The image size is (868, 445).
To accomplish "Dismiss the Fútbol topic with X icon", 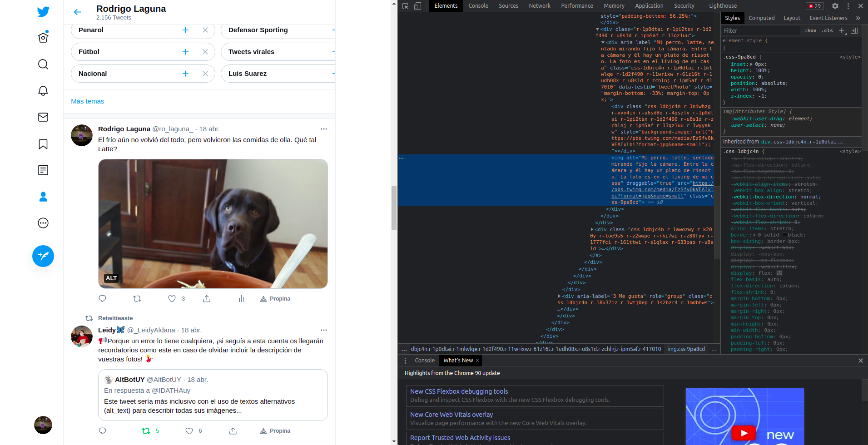I will pyautogui.click(x=205, y=52).
